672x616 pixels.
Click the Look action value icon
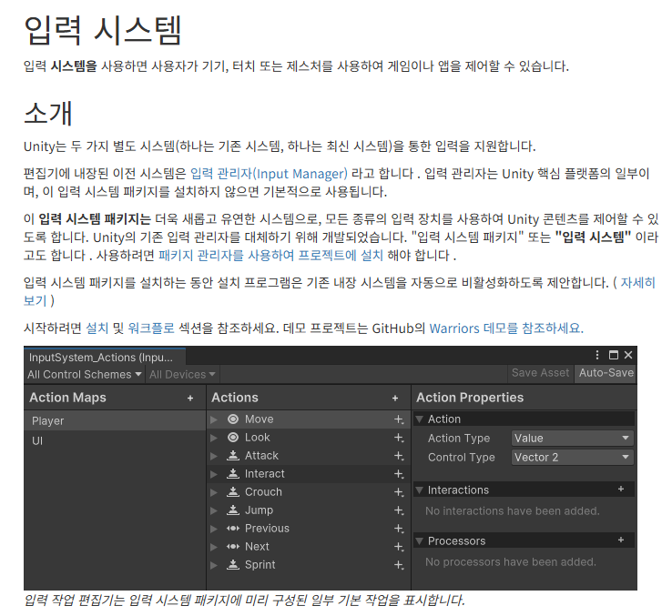coord(233,438)
